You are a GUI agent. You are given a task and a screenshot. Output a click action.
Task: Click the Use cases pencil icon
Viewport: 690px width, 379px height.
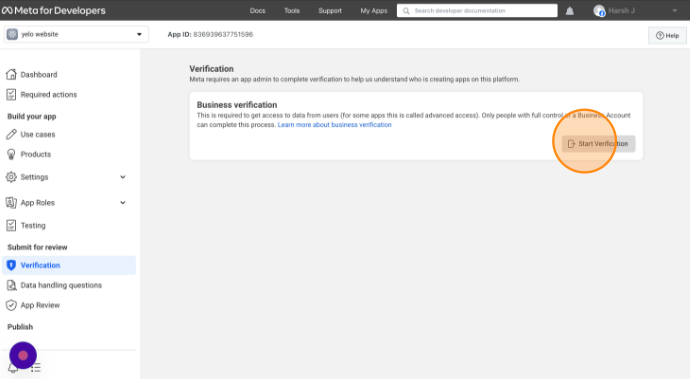click(11, 134)
